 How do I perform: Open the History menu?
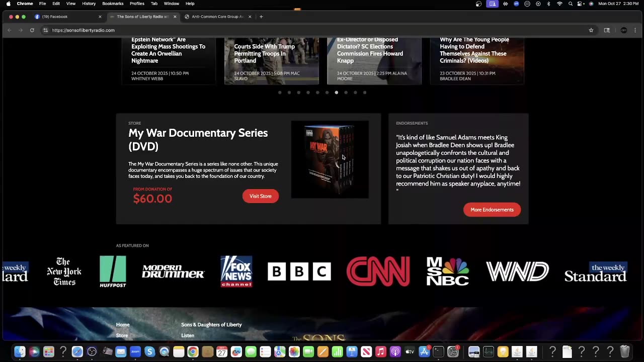tap(89, 4)
